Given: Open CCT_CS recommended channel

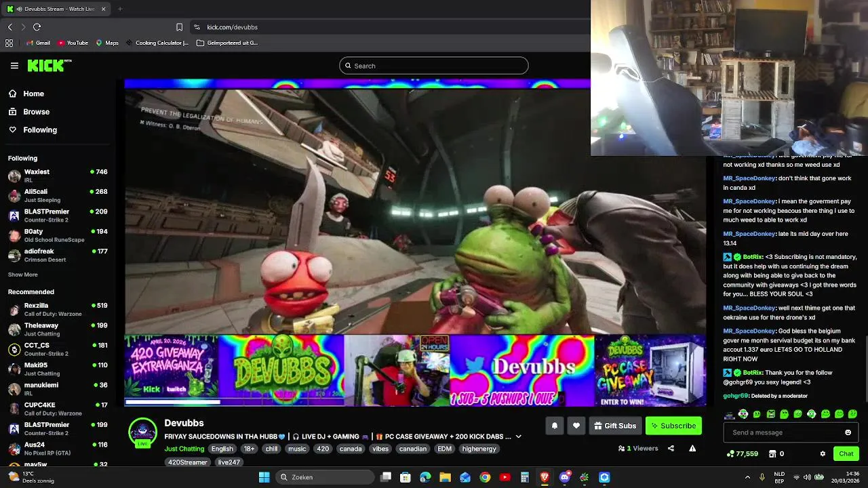Looking at the screenshot, I should [x=58, y=349].
